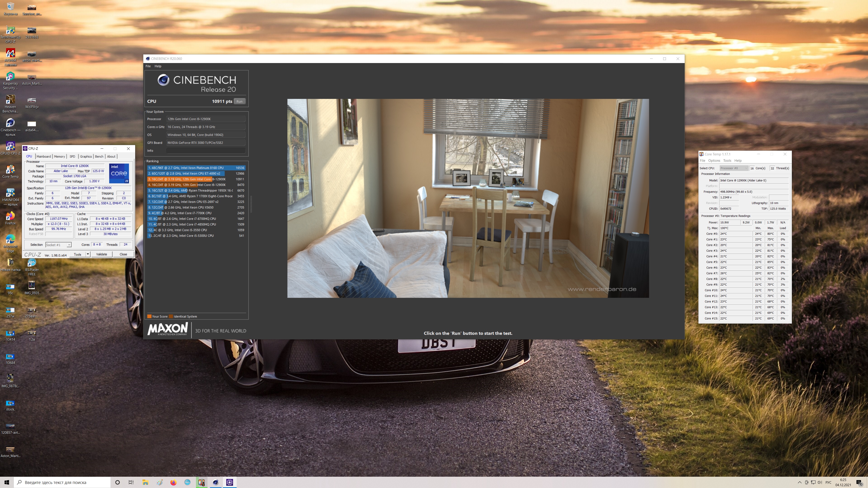This screenshot has height=488, width=868.
Task: Click the Validate button in CPU-Z
Action: [x=101, y=254]
